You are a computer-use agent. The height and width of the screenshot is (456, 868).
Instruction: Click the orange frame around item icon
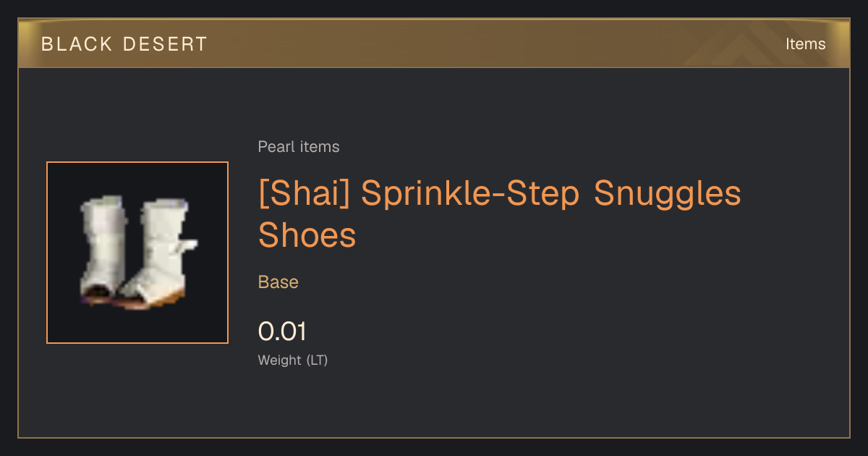pyautogui.click(x=137, y=163)
